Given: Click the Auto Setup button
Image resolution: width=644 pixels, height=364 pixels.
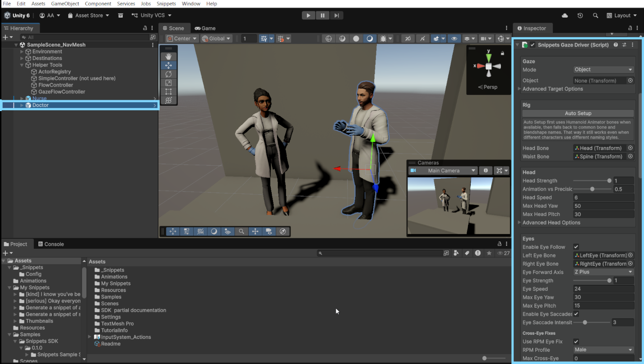Looking at the screenshot, I should [578, 113].
